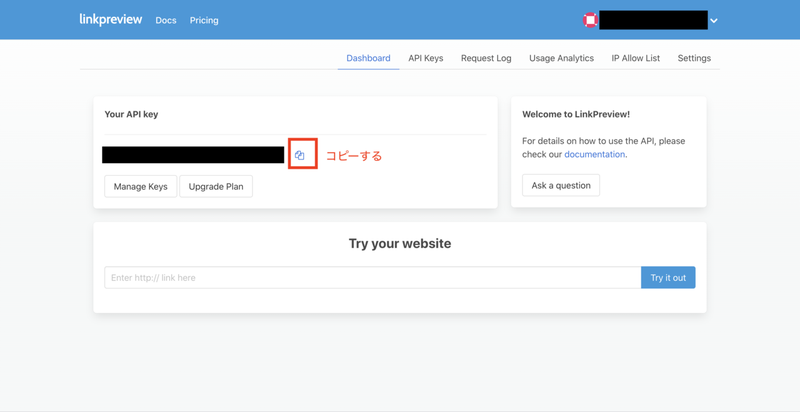Click the Try your website heading

(x=400, y=243)
